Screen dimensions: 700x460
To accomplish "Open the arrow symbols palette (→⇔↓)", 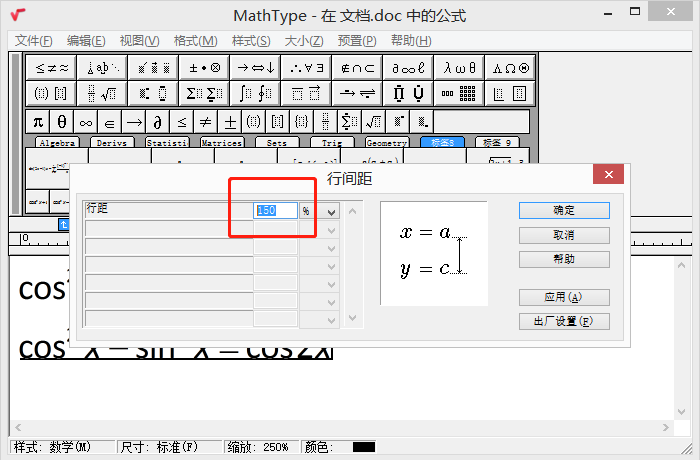I will point(255,68).
